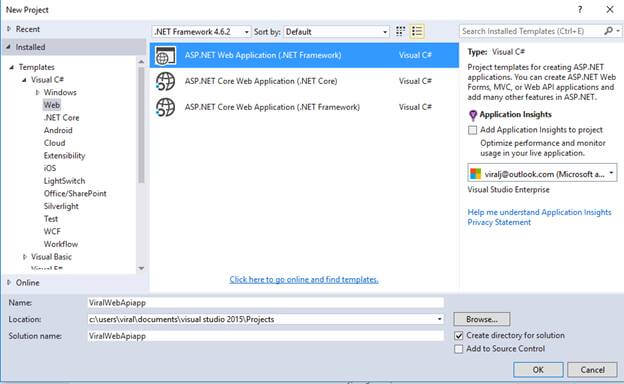Click ASP.NET Core Web Application (.NET Core) globe icon

coord(166,81)
